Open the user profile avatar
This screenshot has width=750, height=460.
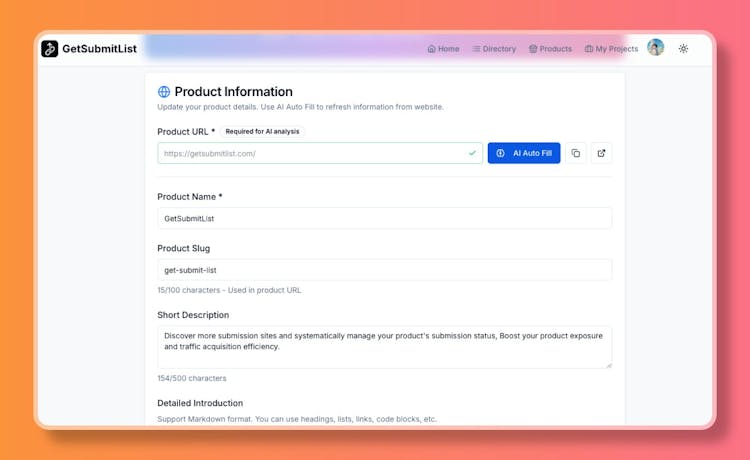tap(655, 48)
